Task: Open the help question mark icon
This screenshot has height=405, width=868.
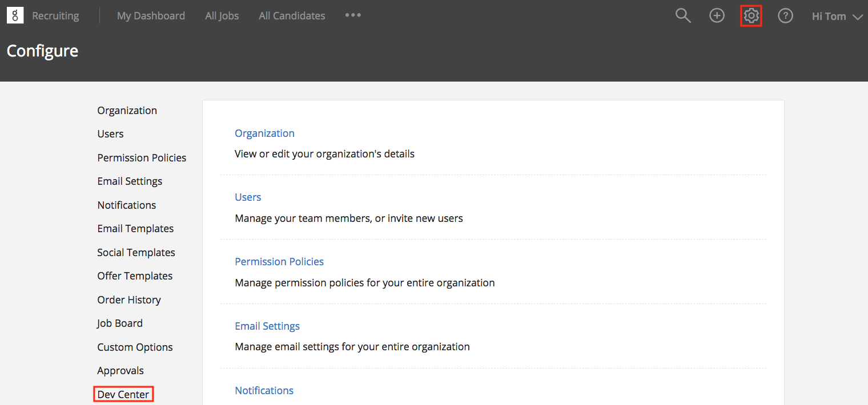Action: pyautogui.click(x=785, y=16)
